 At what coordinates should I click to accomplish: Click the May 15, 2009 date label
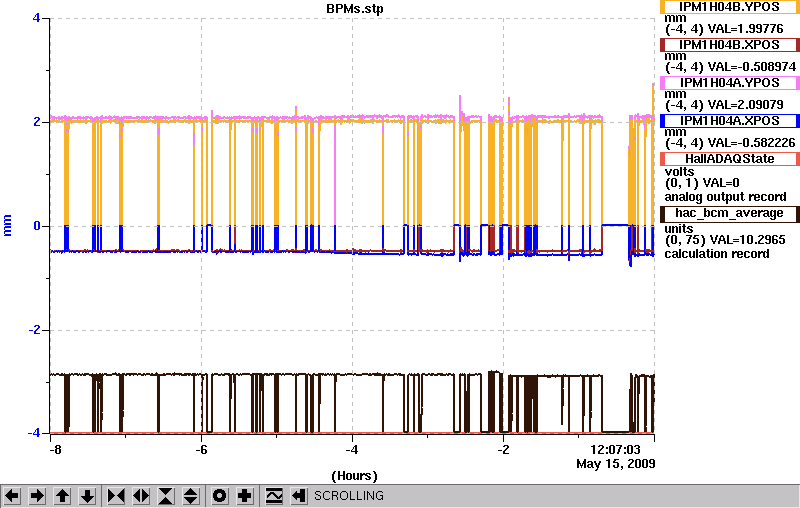(615, 464)
